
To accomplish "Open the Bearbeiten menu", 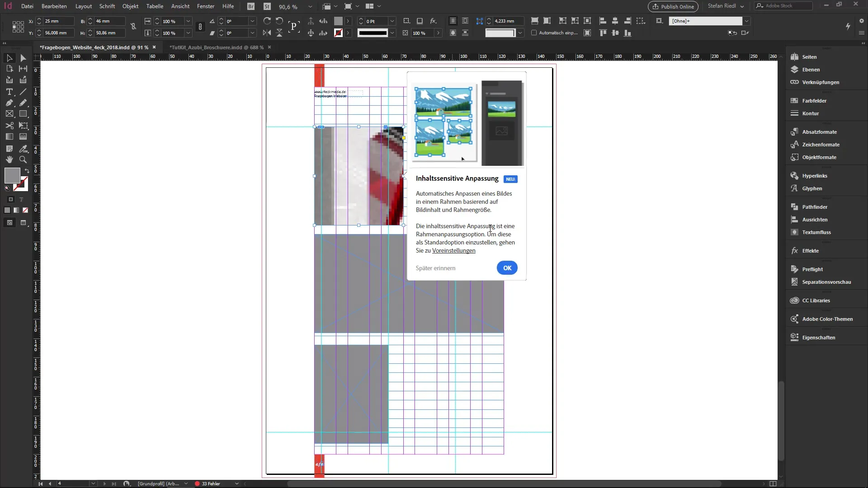I will point(54,6).
